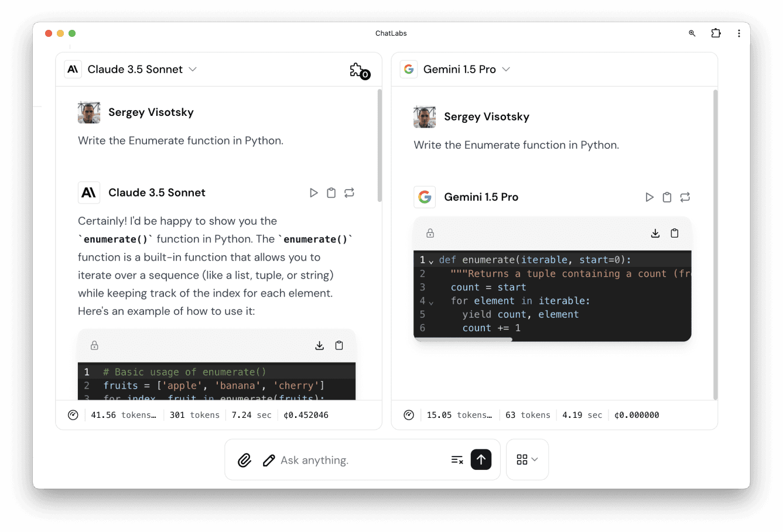Click the Anthropic logo beside Claude response name
Image resolution: width=783 pixels, height=532 pixels.
(x=89, y=193)
